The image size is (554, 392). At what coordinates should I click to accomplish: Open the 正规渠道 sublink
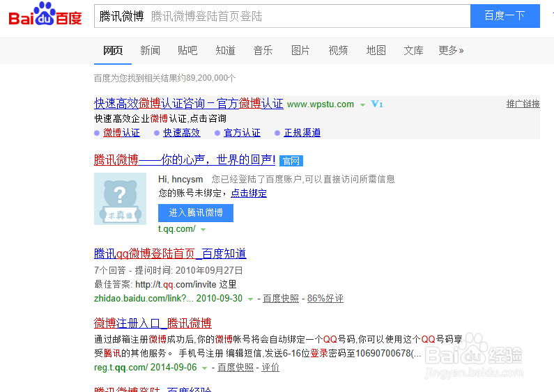(x=302, y=133)
